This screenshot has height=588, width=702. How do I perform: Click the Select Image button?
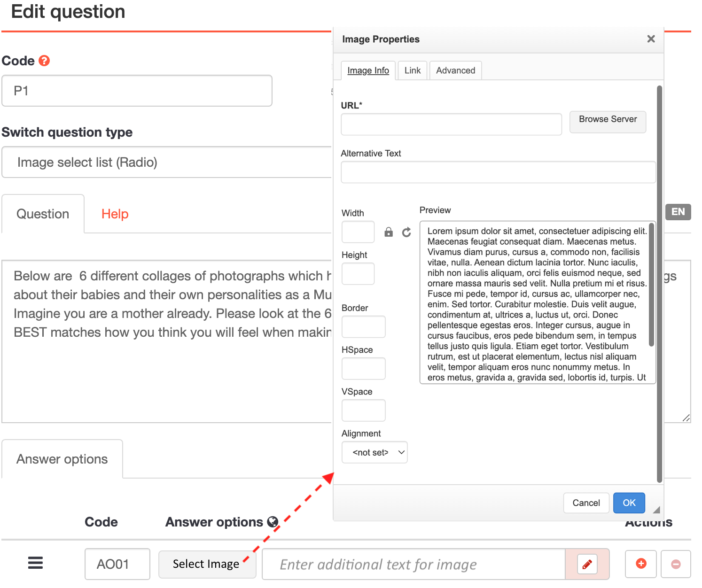[x=206, y=564]
